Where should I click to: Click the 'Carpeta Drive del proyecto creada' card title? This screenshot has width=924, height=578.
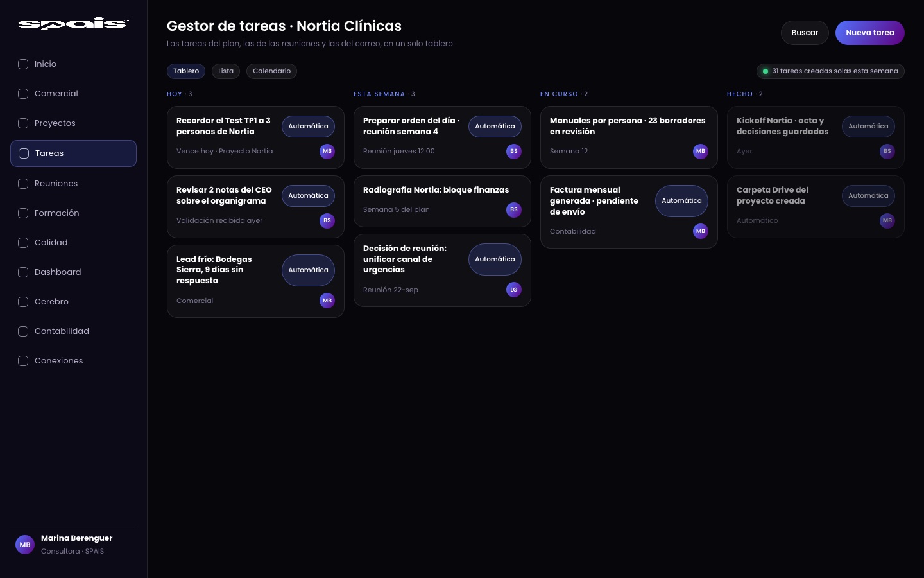pyautogui.click(x=773, y=195)
